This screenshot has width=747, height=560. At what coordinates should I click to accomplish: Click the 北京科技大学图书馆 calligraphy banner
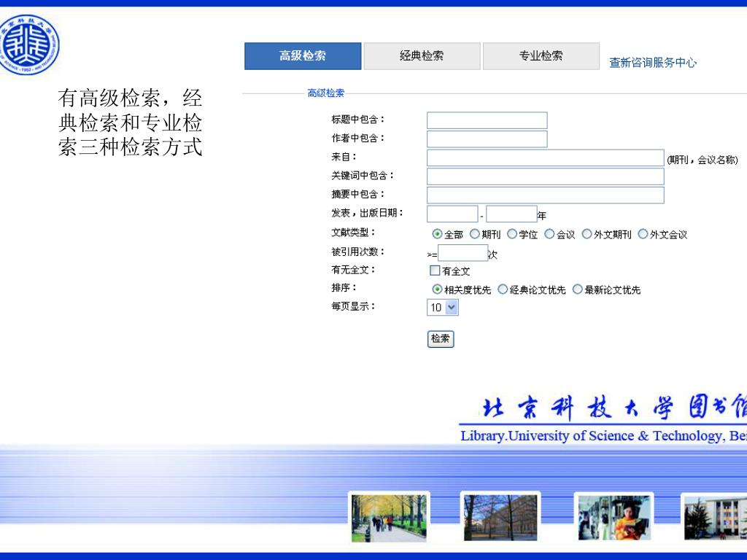pyautogui.click(x=614, y=408)
